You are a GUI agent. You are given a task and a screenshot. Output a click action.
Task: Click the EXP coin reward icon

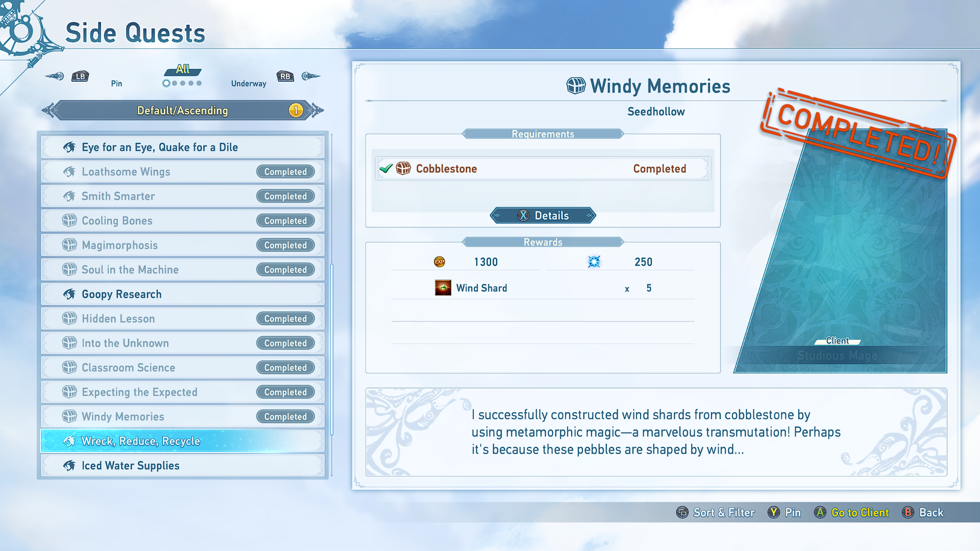pyautogui.click(x=439, y=262)
